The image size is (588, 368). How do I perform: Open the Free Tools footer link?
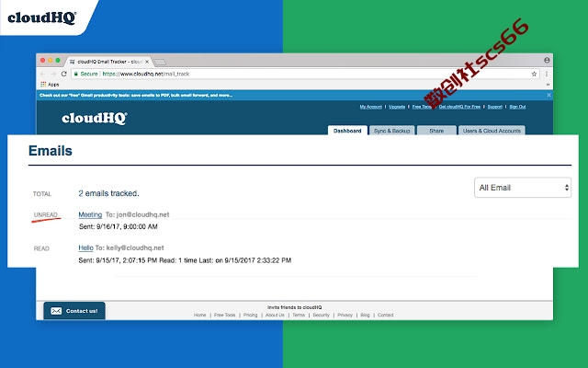224,315
